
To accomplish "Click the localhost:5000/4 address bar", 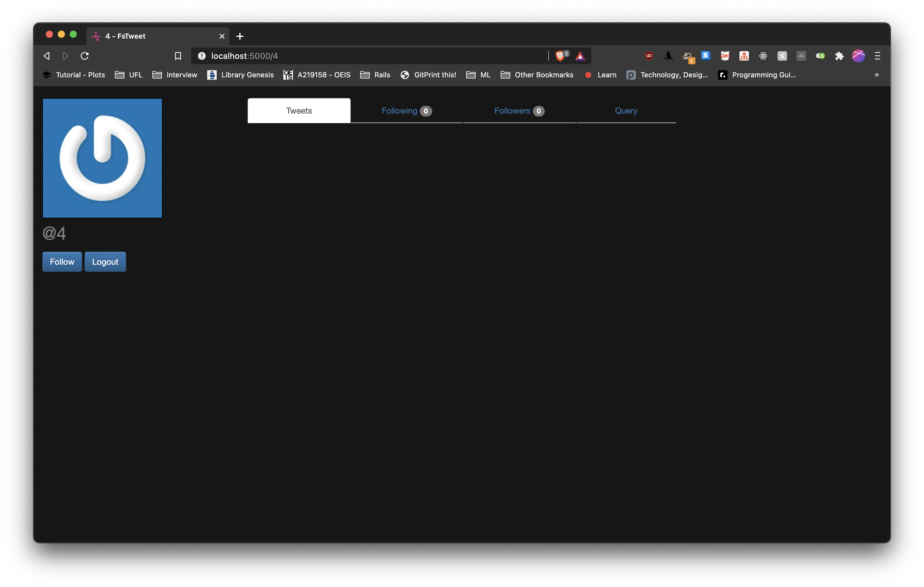I will click(x=345, y=56).
